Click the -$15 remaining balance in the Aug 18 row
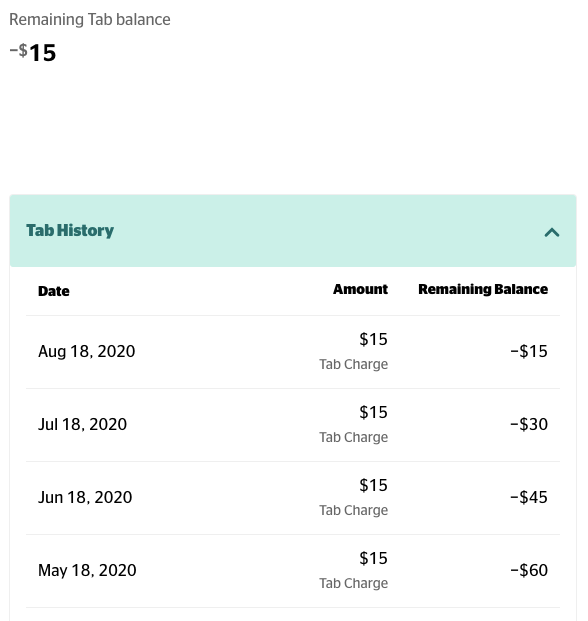Viewport: 588px width, 621px height. point(529,351)
